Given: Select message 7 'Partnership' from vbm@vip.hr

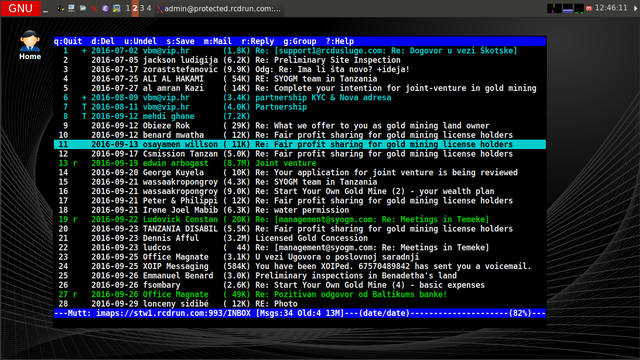Looking at the screenshot, I should tap(300, 107).
